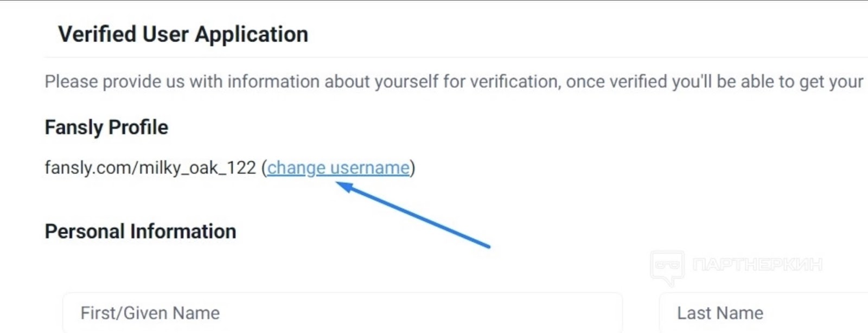Select the Personal Information heading
Image resolution: width=868 pixels, height=333 pixels.
[x=141, y=231]
